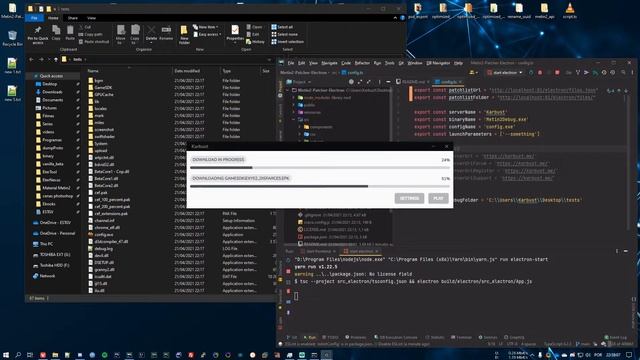Click History in Explorer ribbon

[255, 42]
